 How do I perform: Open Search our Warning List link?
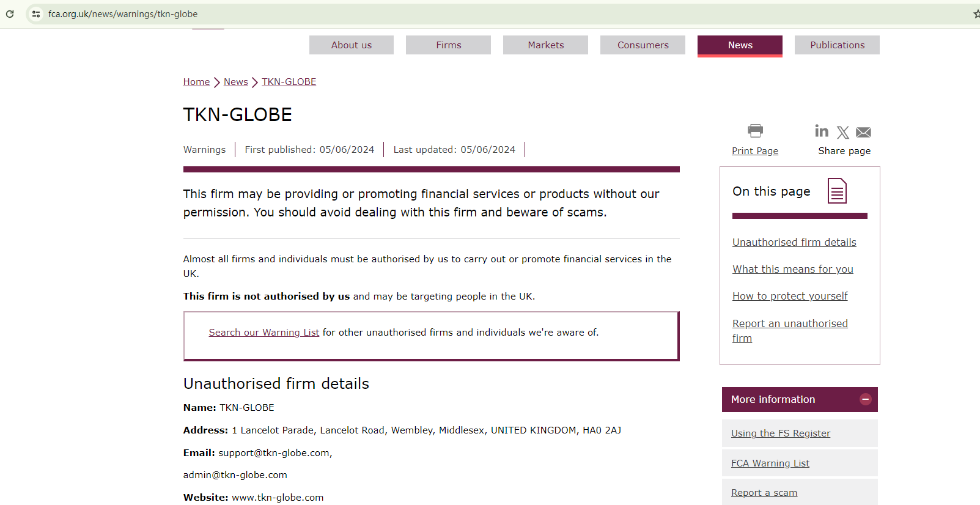click(x=264, y=333)
